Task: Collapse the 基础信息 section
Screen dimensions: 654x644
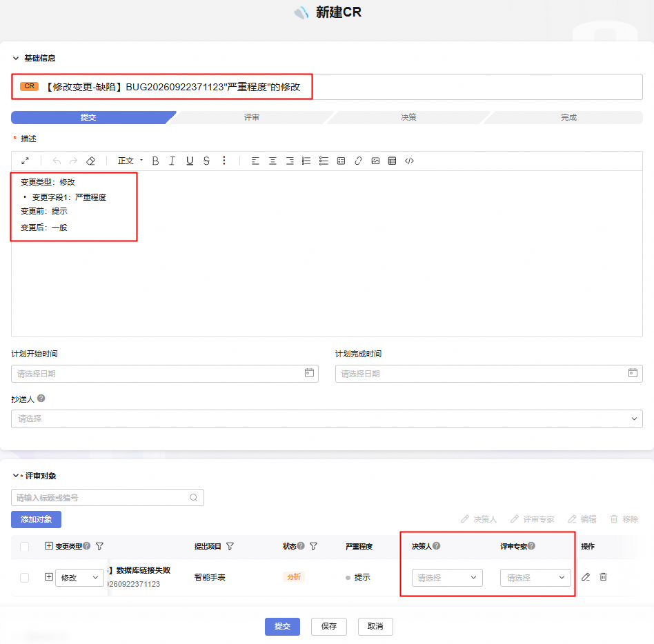Action: (x=16, y=59)
